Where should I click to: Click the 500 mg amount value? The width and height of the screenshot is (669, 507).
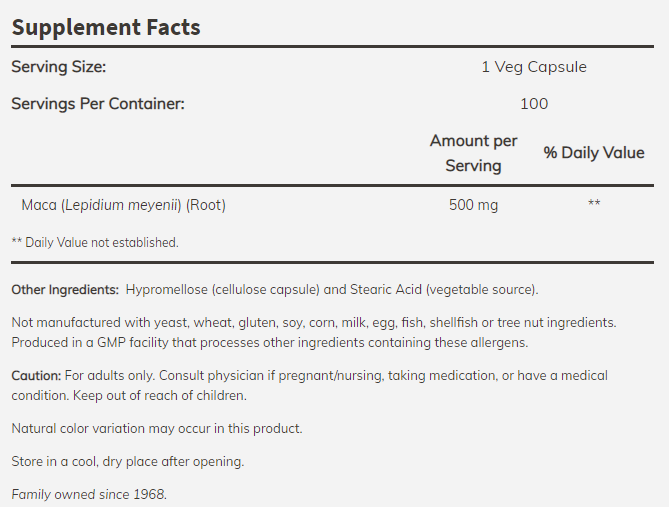(474, 206)
